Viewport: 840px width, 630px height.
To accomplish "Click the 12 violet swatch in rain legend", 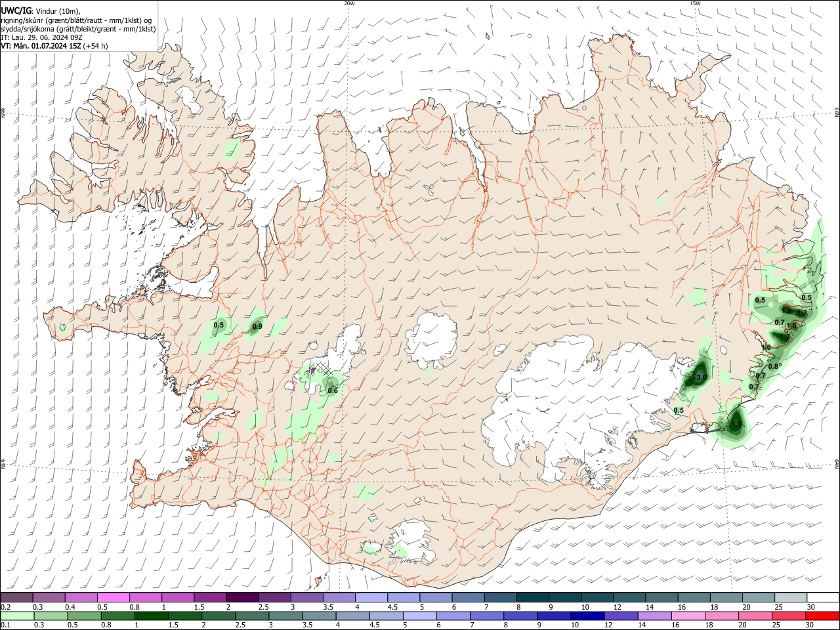I will click(621, 616).
